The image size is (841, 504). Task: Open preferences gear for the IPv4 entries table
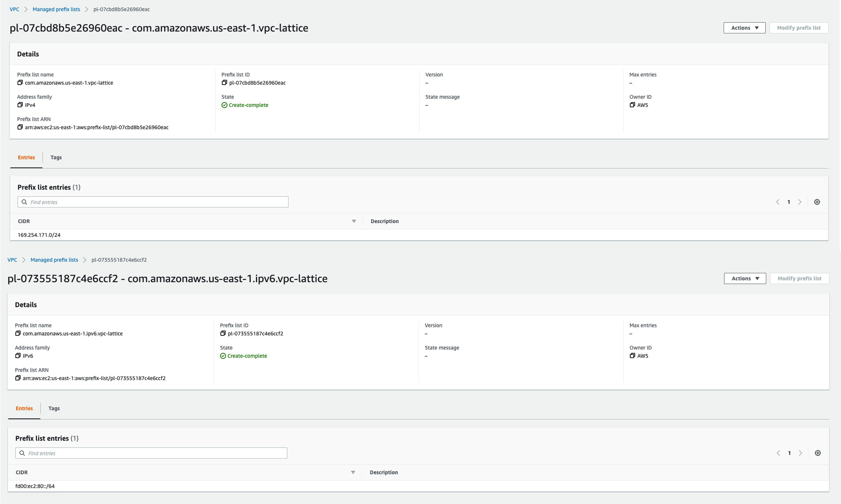click(x=817, y=202)
